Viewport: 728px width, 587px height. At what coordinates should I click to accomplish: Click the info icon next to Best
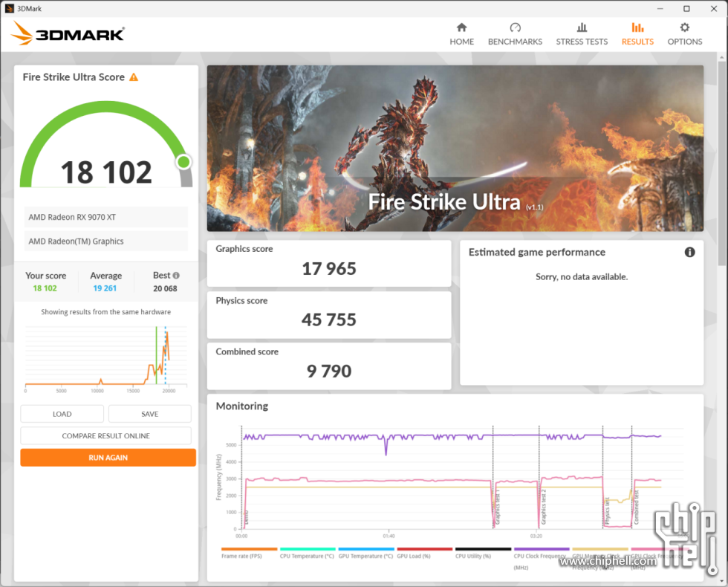[176, 276]
